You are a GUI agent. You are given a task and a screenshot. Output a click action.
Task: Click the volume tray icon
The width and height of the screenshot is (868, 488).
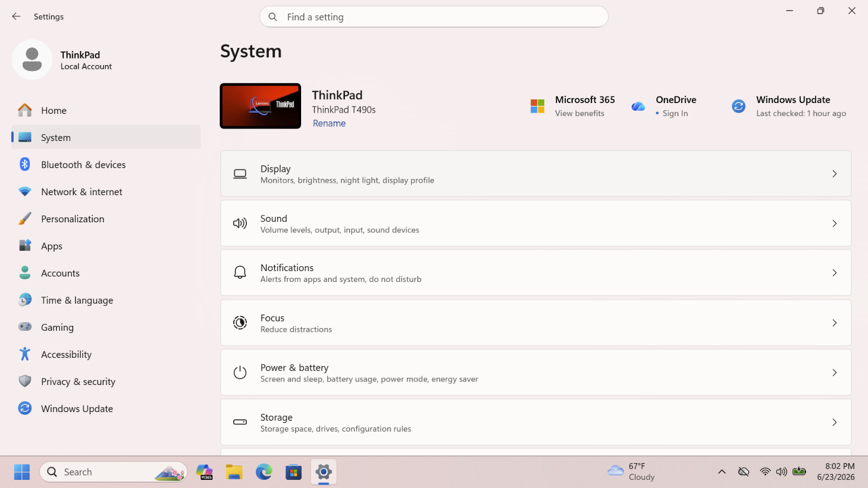781,472
